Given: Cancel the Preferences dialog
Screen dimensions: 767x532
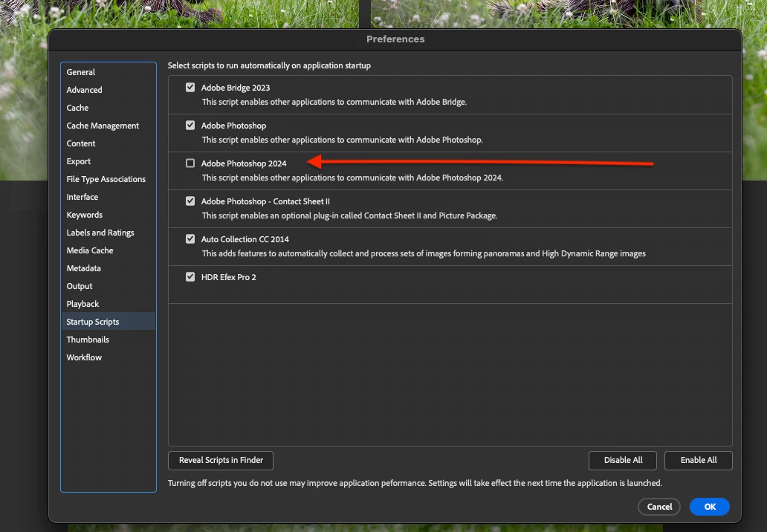Looking at the screenshot, I should tap(659, 507).
